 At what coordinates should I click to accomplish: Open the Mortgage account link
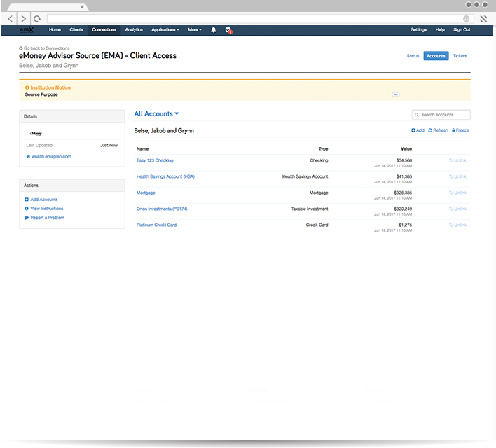(x=146, y=192)
